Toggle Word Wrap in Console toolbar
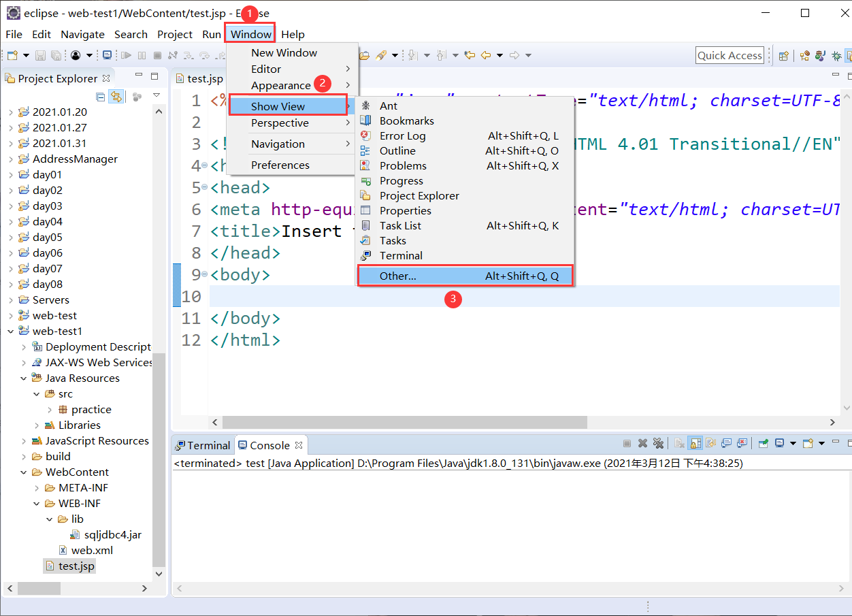The image size is (852, 616). 710,444
